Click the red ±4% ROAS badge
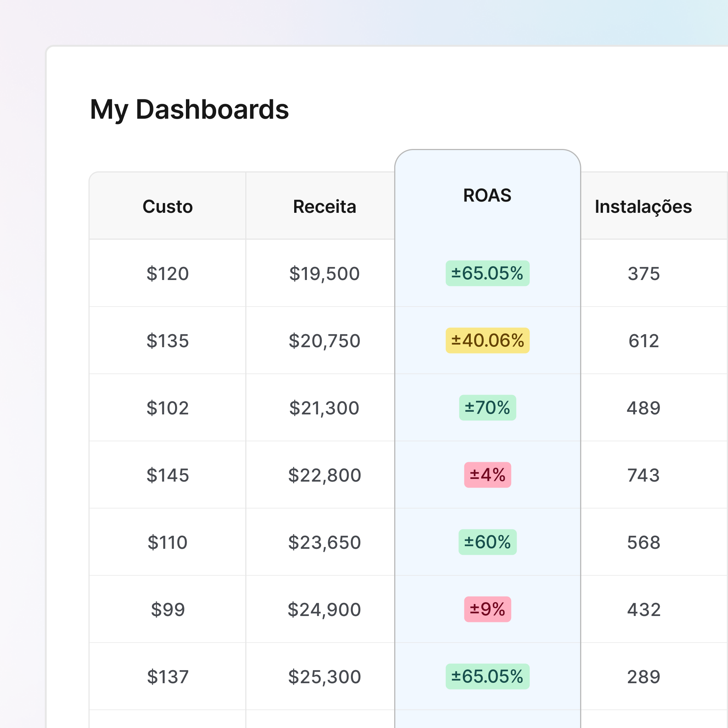Viewport: 728px width, 728px height. pos(487,475)
